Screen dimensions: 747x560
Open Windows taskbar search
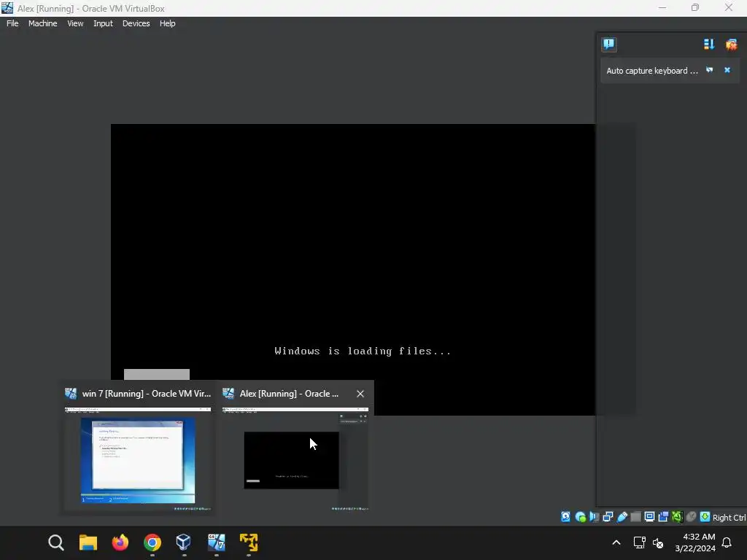[56, 542]
